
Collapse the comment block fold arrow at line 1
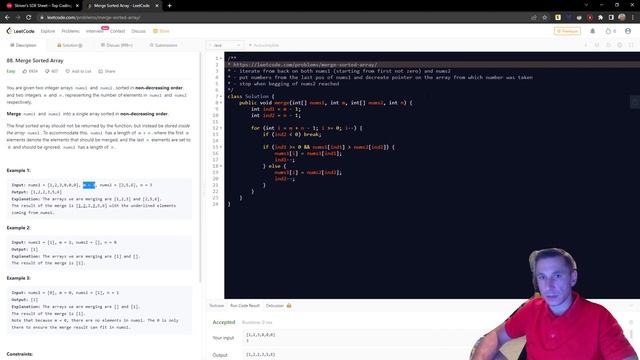coord(221,58)
